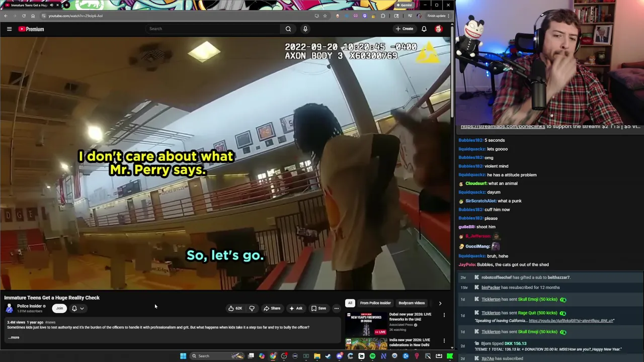644x362 pixels.
Task: Open a new browser tab
Action: pos(66,5)
